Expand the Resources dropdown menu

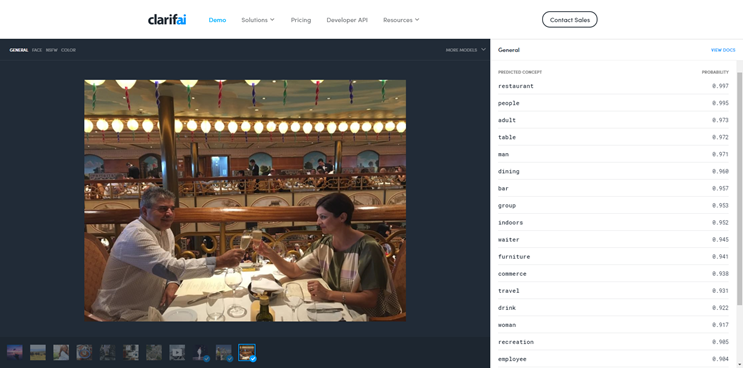401,20
